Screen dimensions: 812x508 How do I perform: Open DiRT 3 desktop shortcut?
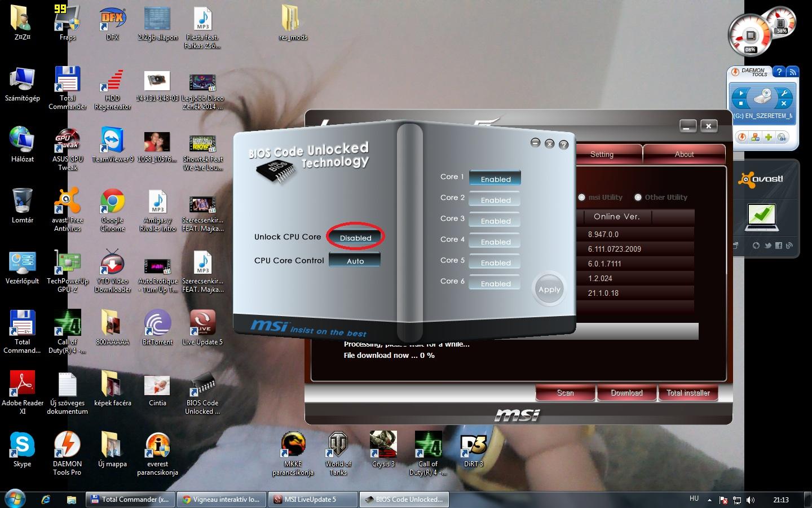point(473,449)
